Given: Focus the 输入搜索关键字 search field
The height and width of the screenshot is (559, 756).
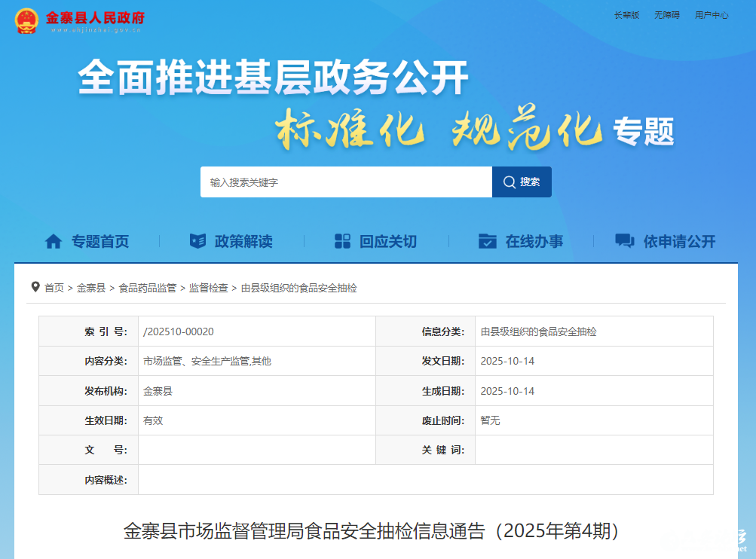Looking at the screenshot, I should point(346,182).
